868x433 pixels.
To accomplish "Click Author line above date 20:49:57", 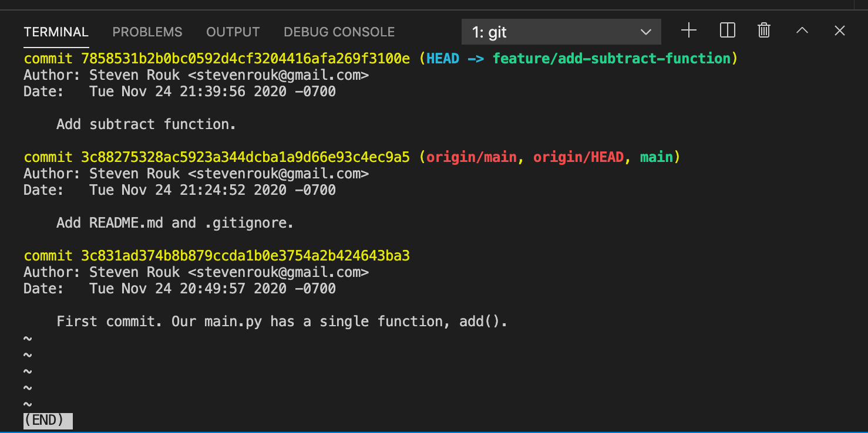I will click(196, 272).
